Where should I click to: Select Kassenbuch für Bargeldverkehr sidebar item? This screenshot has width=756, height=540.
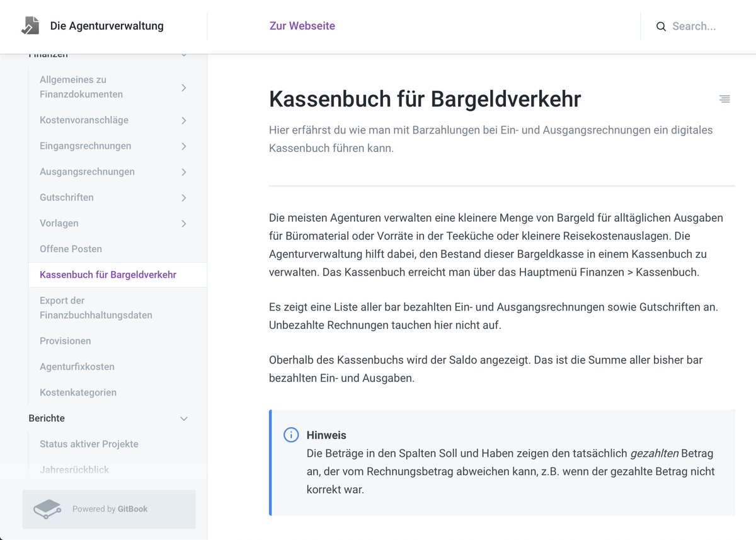(x=108, y=275)
